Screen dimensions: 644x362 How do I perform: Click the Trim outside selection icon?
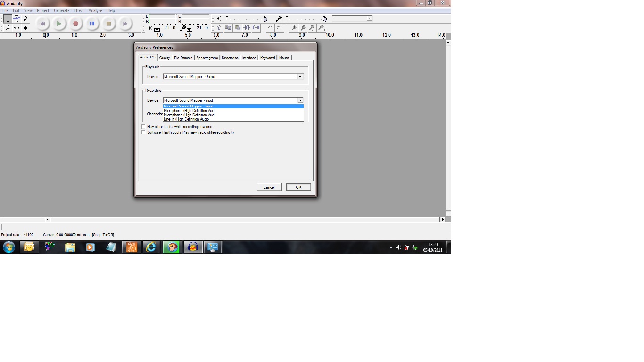point(247,28)
